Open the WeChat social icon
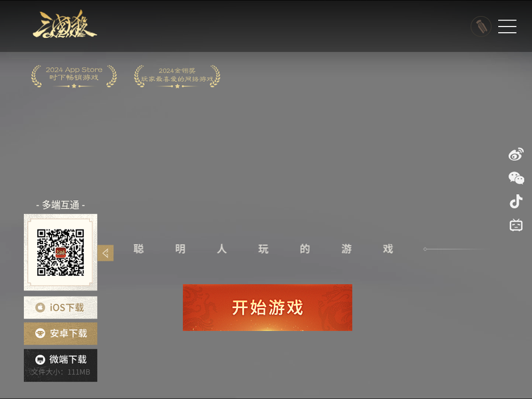The width and height of the screenshot is (532, 399). pyautogui.click(x=516, y=178)
